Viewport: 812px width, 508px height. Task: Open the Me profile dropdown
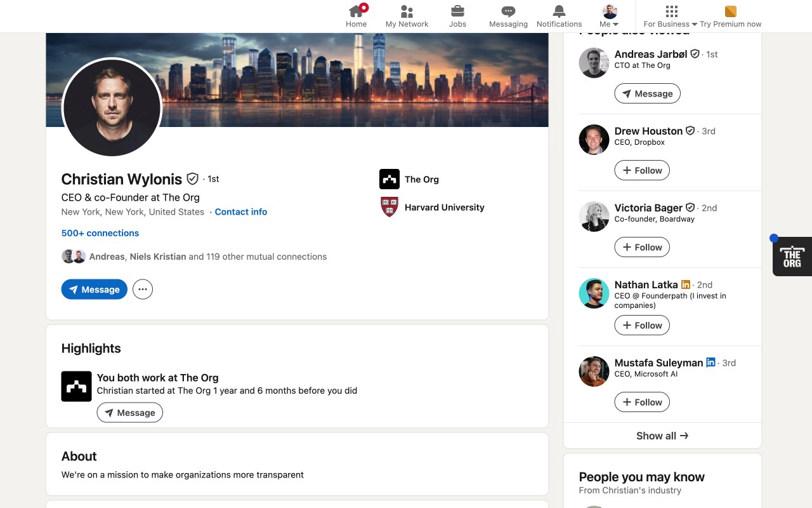(609, 16)
